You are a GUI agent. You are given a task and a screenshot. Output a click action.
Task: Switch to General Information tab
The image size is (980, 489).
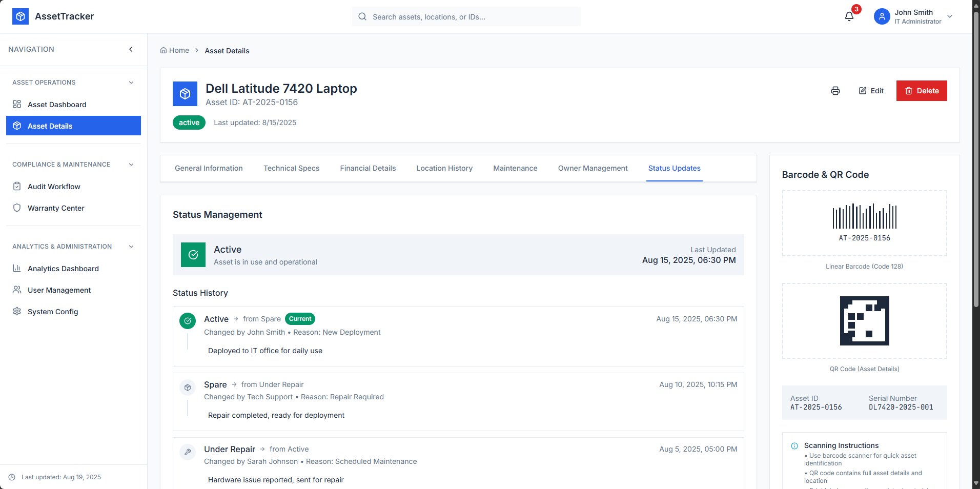[209, 168]
